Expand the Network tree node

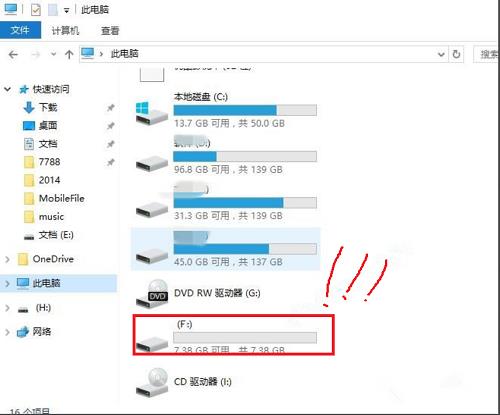tap(7, 332)
